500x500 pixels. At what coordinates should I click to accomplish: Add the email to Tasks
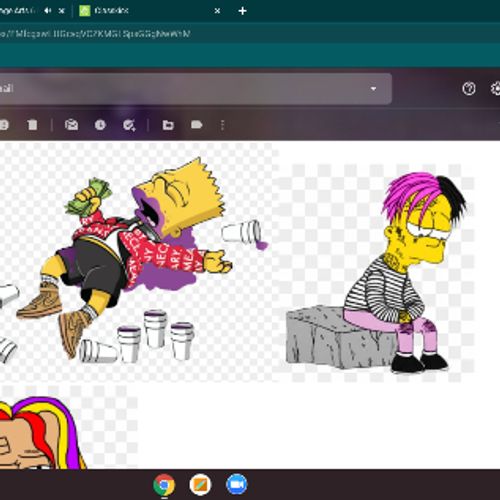129,125
